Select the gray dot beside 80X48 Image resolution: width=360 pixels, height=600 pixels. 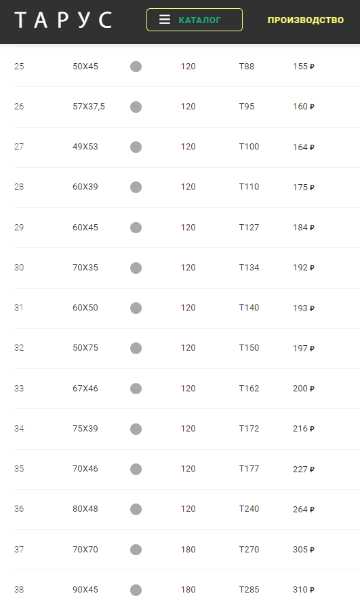tap(136, 509)
